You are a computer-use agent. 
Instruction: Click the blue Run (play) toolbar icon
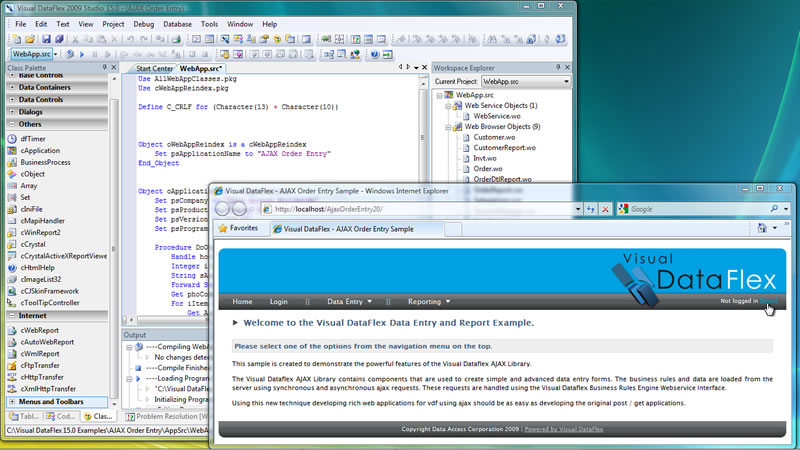[82, 54]
